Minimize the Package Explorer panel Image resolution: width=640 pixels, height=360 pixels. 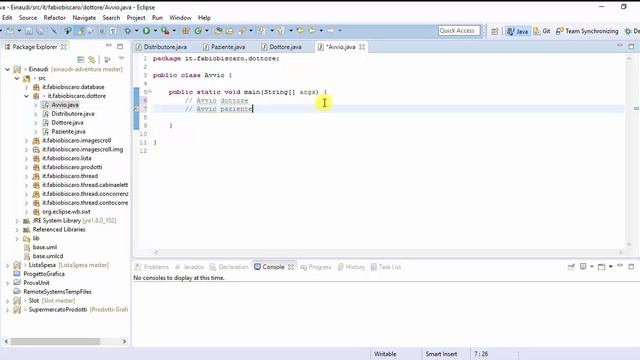109,46
